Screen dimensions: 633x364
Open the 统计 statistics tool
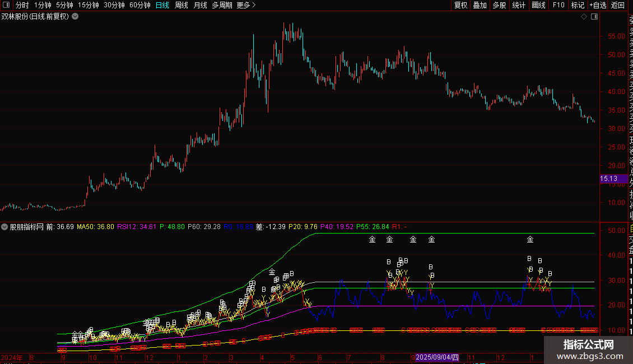pos(519,5)
